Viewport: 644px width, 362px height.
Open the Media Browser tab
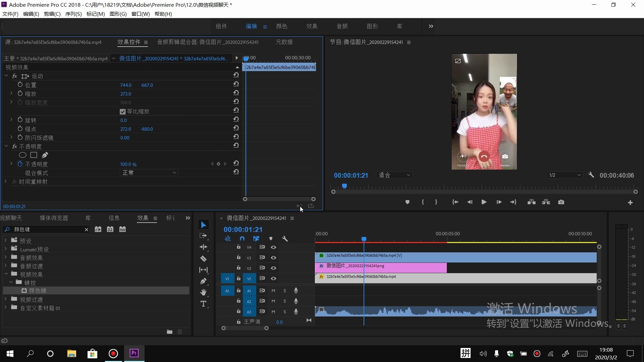pos(54,218)
